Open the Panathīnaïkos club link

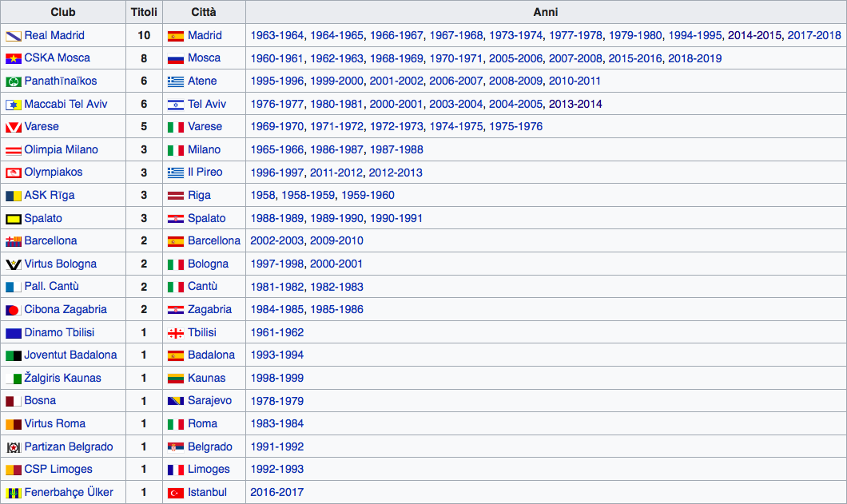coord(61,81)
